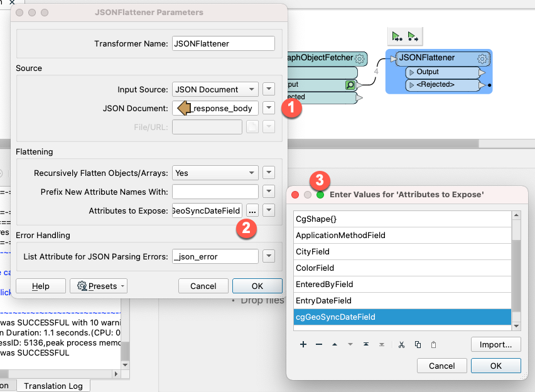Open the Input Source dropdown
535x392 pixels.
click(215, 89)
